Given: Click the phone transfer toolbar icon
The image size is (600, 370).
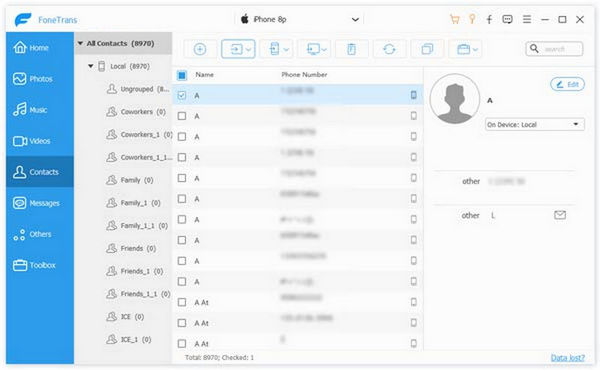Looking at the screenshot, I should tap(274, 49).
